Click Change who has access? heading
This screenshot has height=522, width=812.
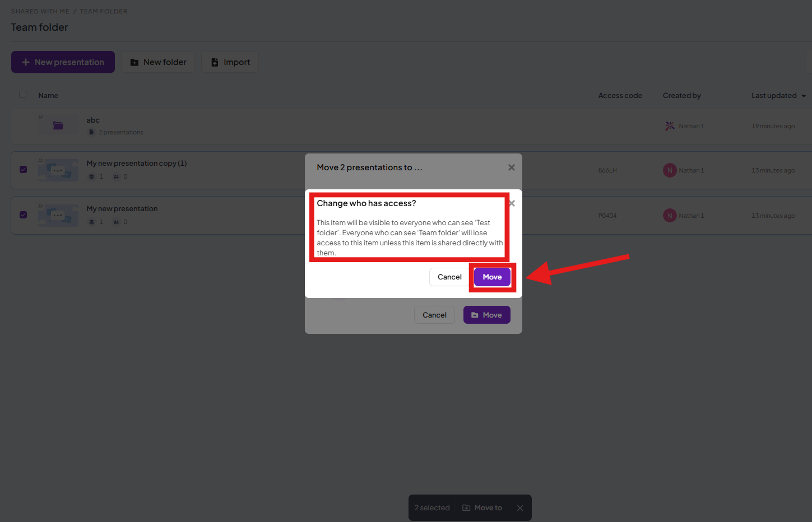pos(366,203)
